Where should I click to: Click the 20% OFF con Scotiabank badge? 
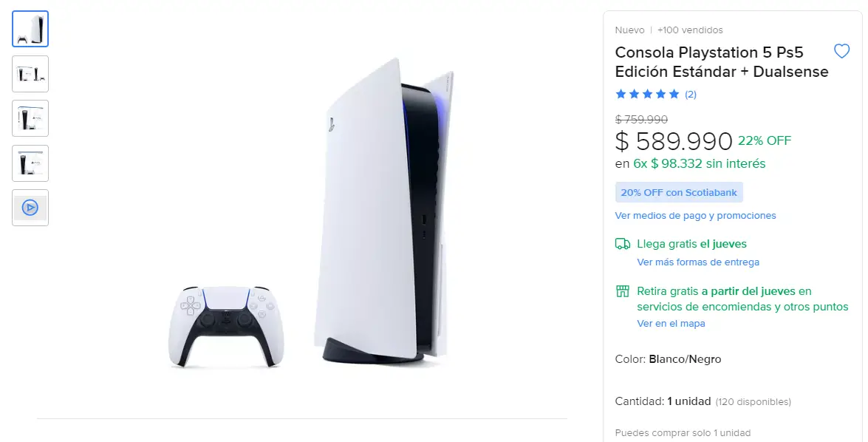(679, 192)
